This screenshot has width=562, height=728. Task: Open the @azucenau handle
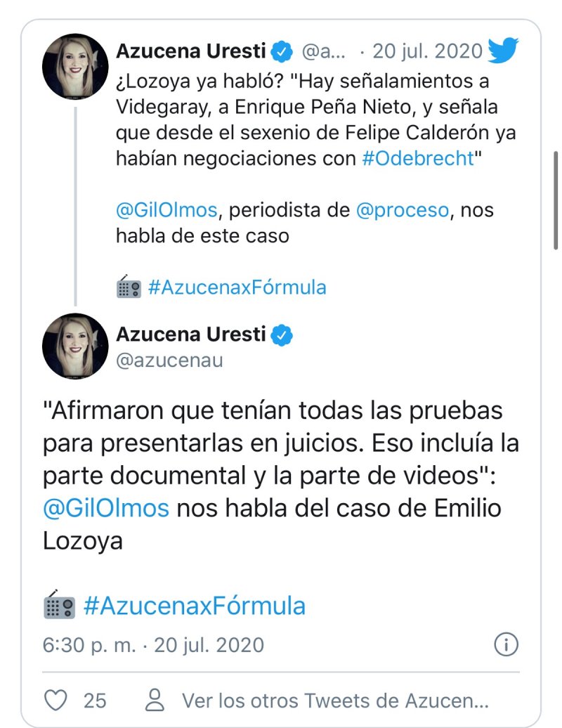pyautogui.click(x=169, y=360)
